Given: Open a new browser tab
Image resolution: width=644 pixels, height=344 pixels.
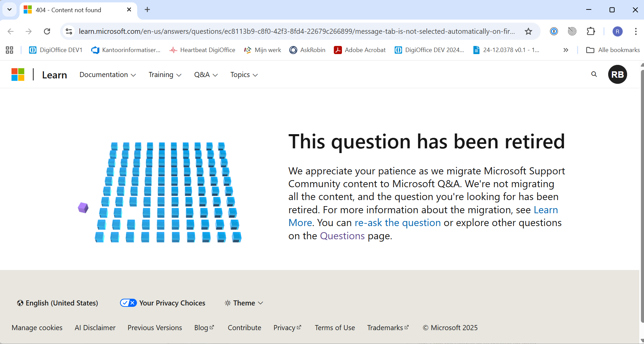Looking at the screenshot, I should [147, 10].
